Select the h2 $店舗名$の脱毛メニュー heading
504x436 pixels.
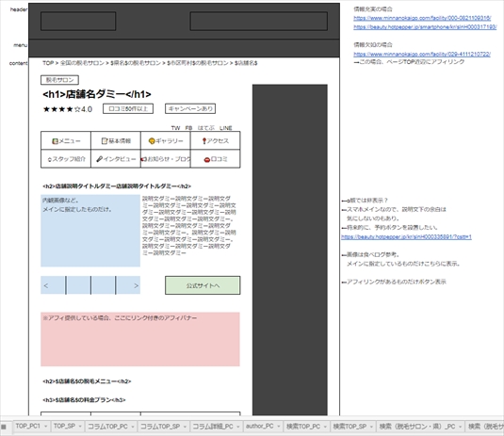click(x=87, y=381)
